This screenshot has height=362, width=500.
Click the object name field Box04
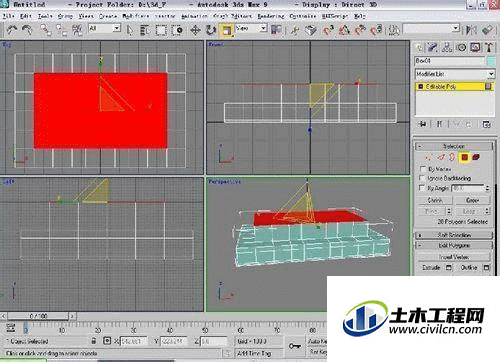click(x=450, y=61)
